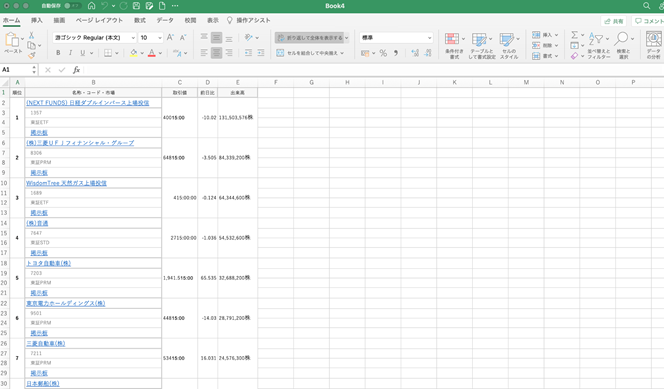Click the fill color swatch
Viewport: 664px width, 389px height.
pyautogui.click(x=133, y=53)
